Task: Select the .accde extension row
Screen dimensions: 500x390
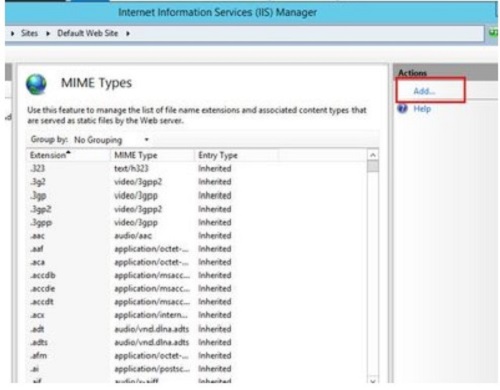Action: click(197, 289)
